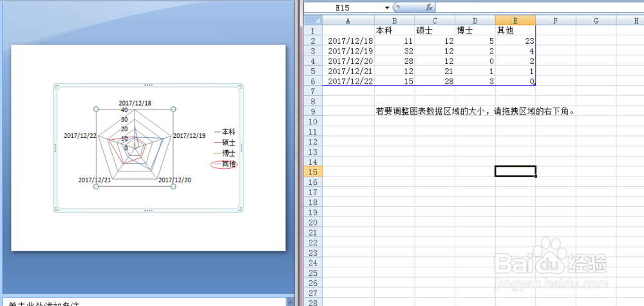Select row 27 header

(313, 293)
